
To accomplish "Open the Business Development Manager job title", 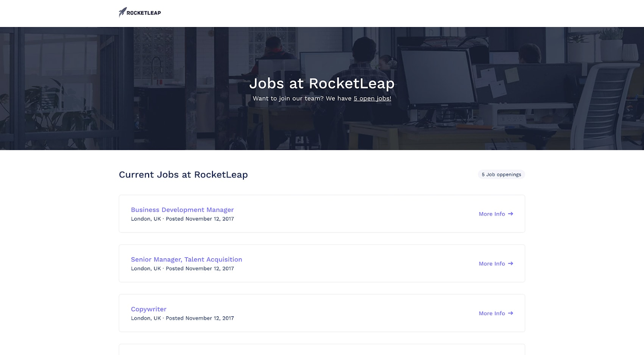I will coord(182,210).
